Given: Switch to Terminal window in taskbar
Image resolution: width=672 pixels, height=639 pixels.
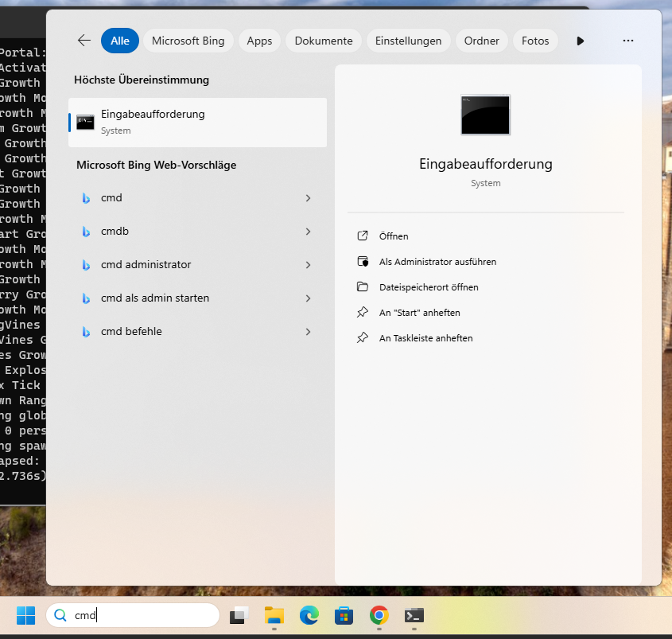Looking at the screenshot, I should (414, 615).
